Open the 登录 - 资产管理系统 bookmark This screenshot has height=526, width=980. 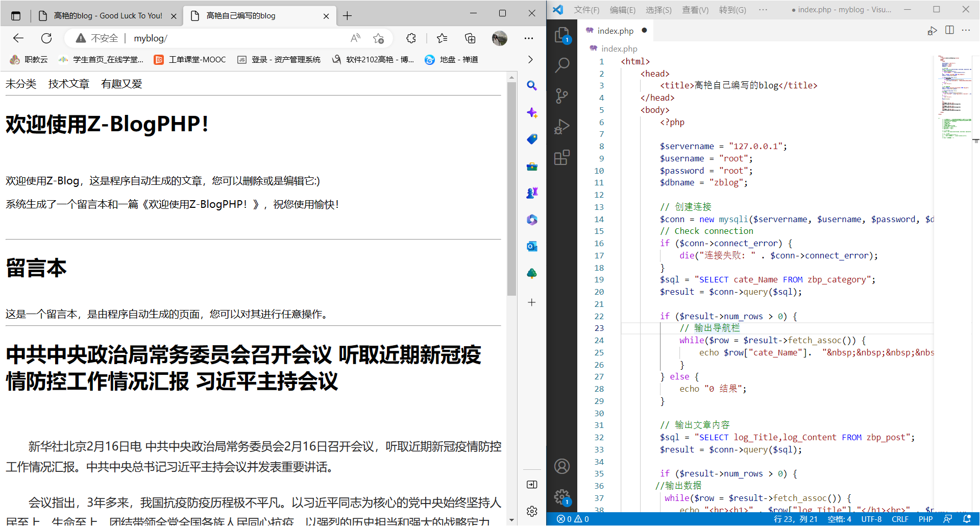tap(279, 60)
